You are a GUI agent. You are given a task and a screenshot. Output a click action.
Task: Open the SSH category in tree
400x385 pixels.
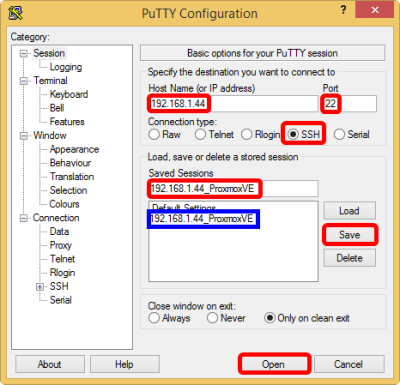[59, 286]
